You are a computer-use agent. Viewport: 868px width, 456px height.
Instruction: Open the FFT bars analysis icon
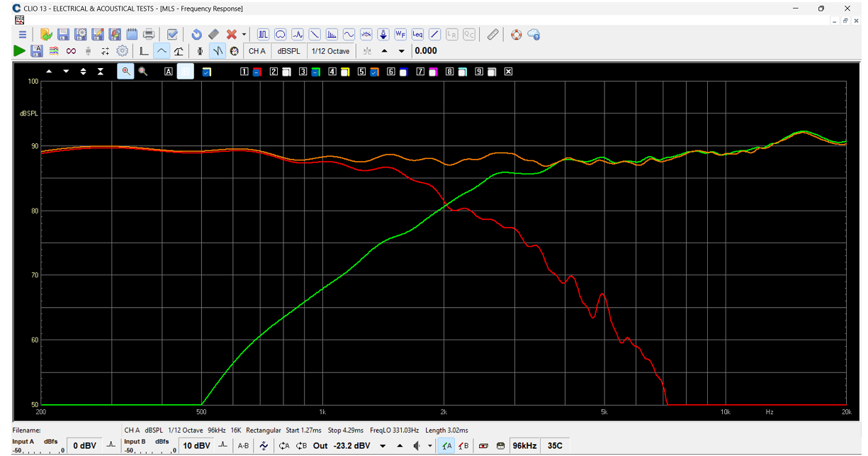pos(332,34)
